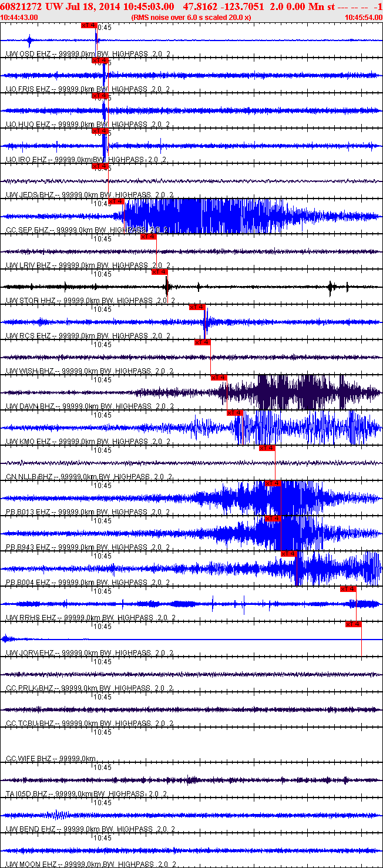Select the RMS noise scaling text
The width and height of the screenshot is (383, 868).
(x=191, y=17)
